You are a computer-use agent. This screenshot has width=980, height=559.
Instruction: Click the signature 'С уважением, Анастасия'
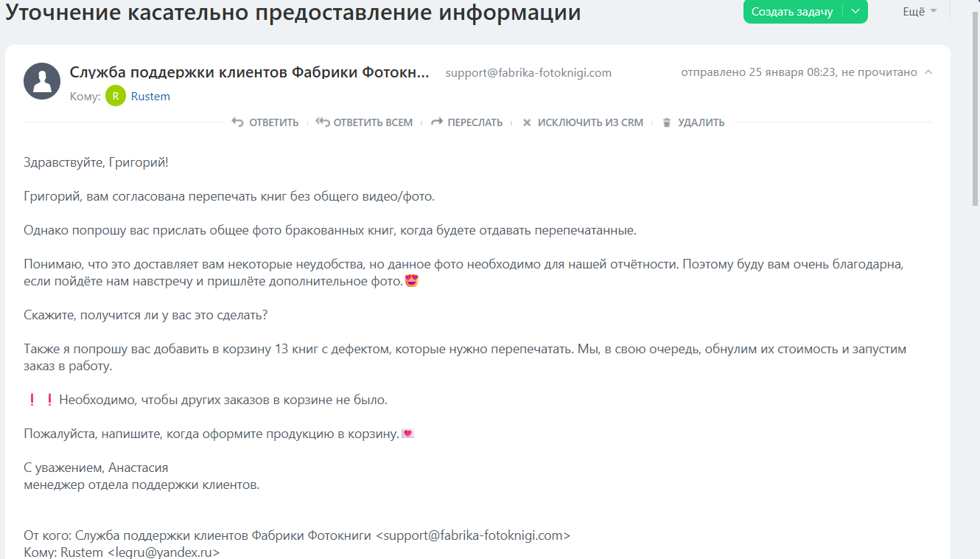[x=96, y=468]
